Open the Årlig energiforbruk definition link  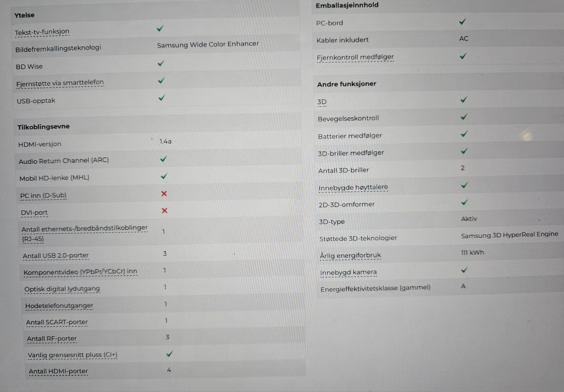coord(350,255)
